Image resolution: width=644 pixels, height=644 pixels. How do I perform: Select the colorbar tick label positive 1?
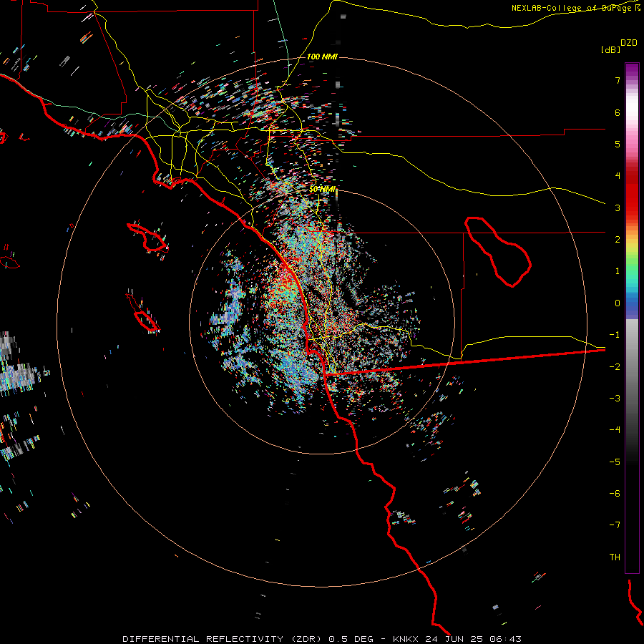(x=618, y=271)
